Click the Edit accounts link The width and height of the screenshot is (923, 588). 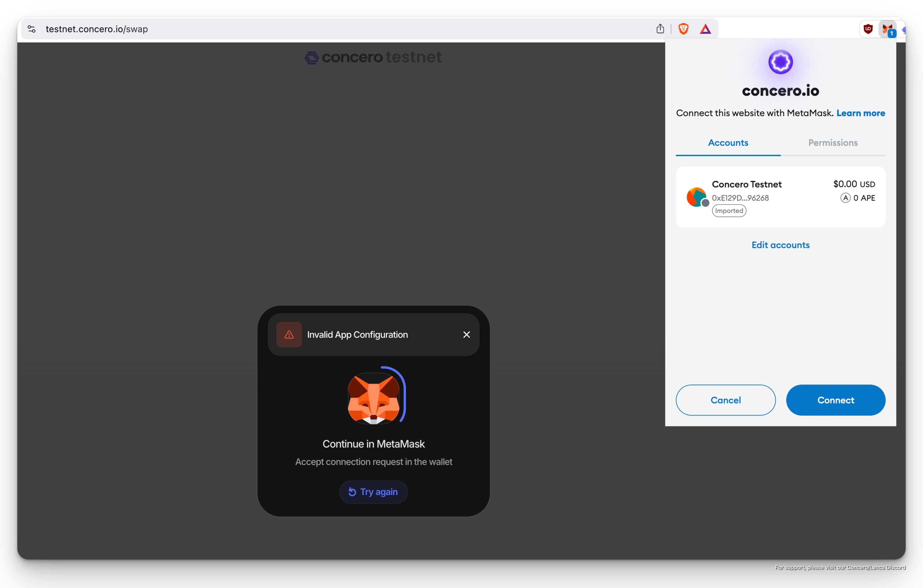[780, 245]
